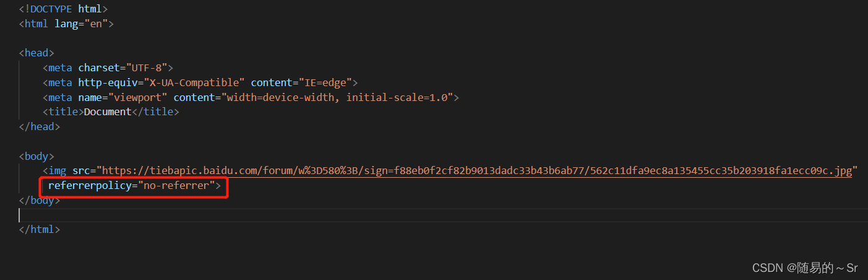Click the viewport name value
This screenshot has width=868, height=280.
click(137, 97)
